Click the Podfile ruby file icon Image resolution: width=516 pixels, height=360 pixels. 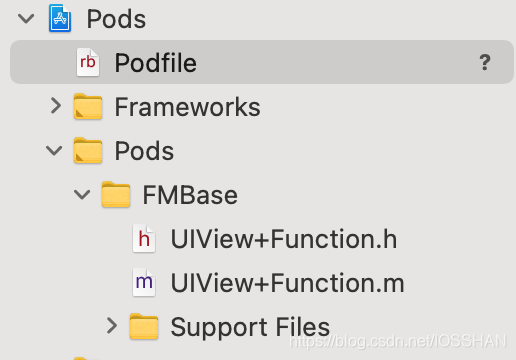[x=88, y=62]
